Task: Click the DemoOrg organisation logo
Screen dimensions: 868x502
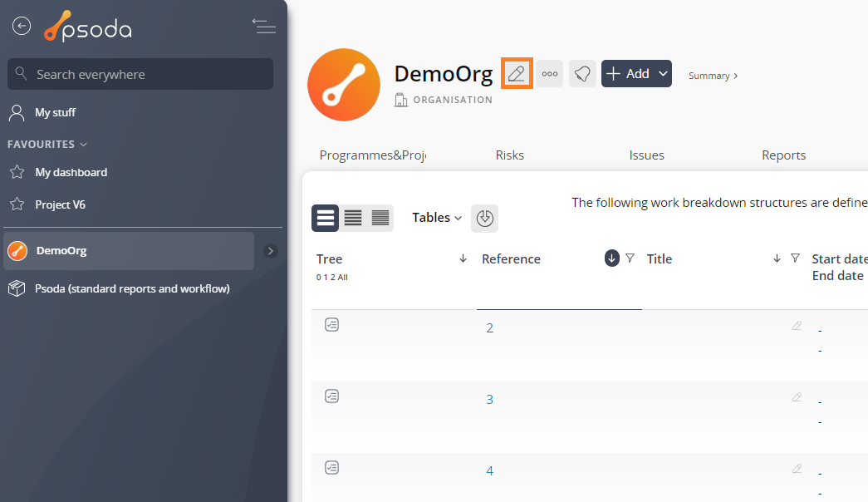Action: coord(344,85)
